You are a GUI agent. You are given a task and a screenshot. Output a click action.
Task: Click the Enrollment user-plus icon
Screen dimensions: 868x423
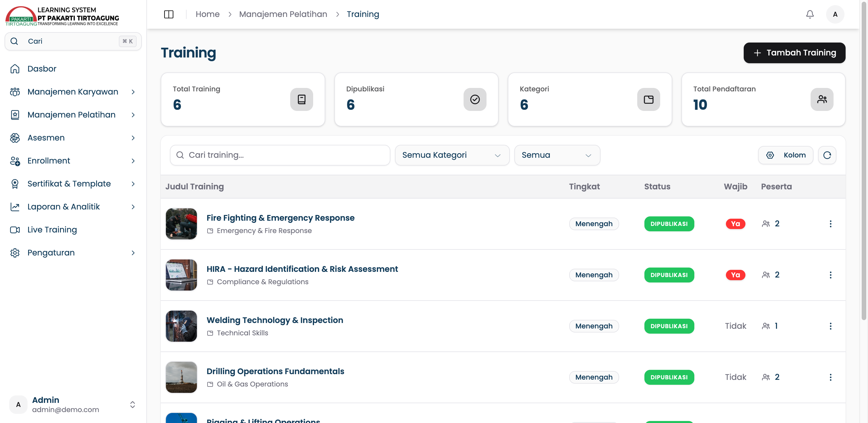pos(15,161)
